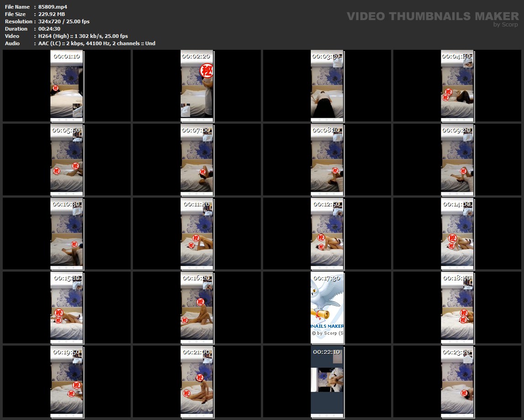
Task: Select the thumbnail at 00:14:00
Action: (457, 234)
